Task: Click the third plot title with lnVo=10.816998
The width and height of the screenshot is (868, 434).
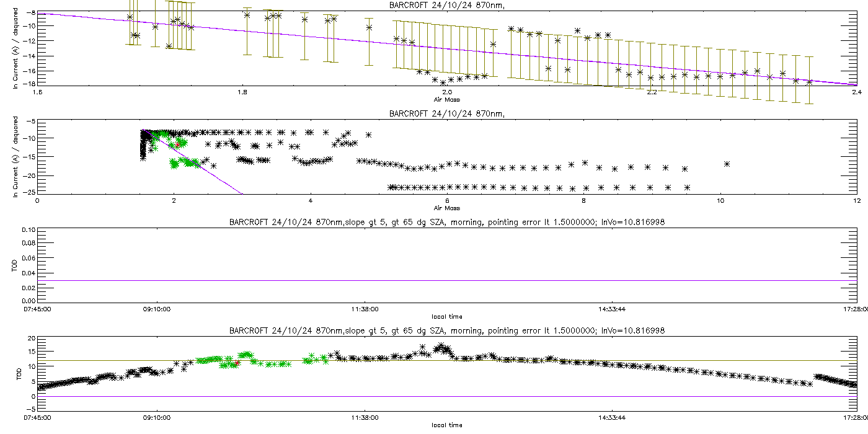Action: pos(446,222)
